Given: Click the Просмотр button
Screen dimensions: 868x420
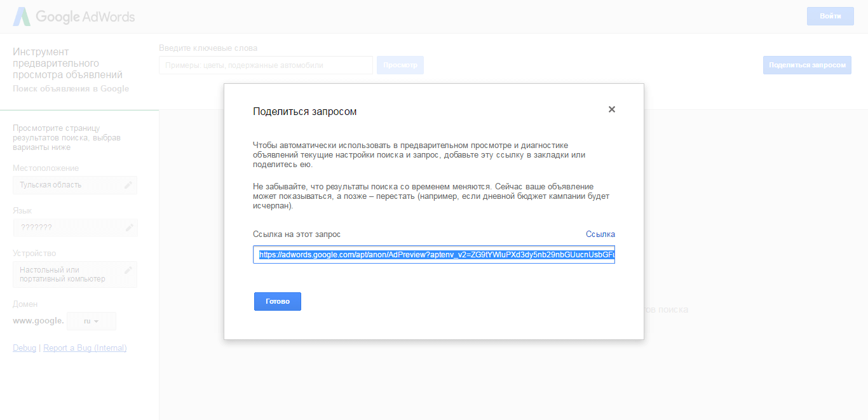Looking at the screenshot, I should click(x=400, y=65).
